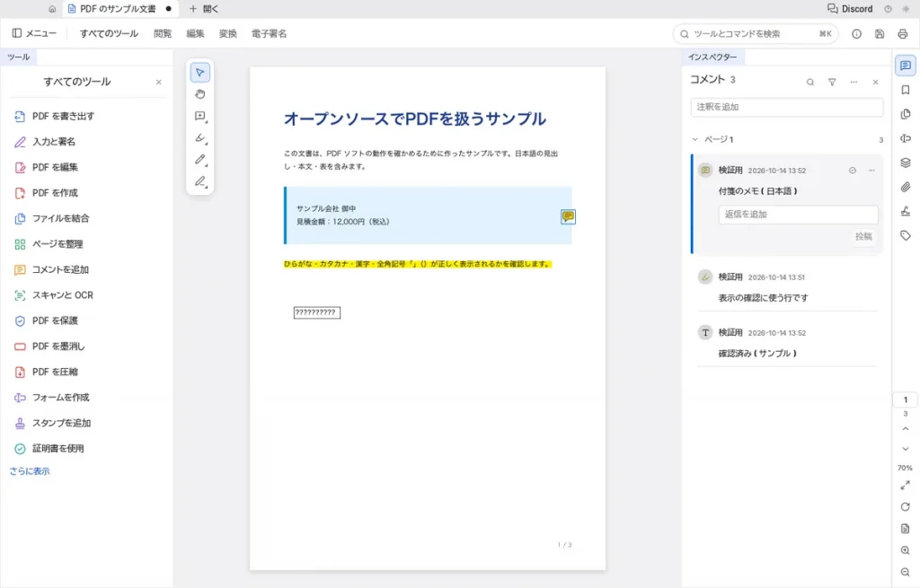Filter comments with the funnel icon
The width and height of the screenshot is (920, 588).
tap(832, 82)
